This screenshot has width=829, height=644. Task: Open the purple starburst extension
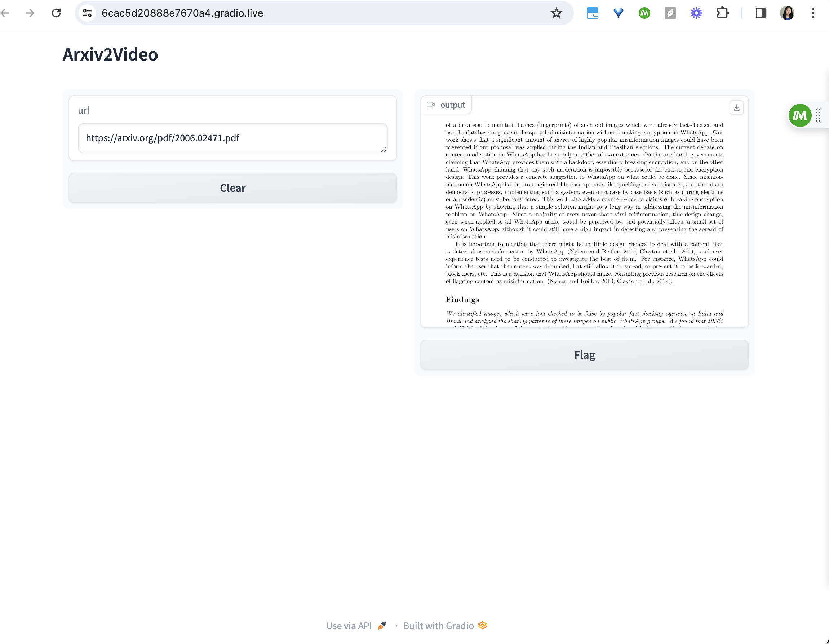tap(696, 13)
